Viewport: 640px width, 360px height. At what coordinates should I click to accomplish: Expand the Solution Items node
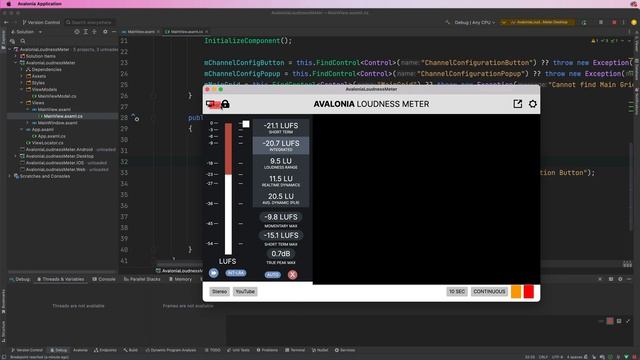tap(16, 56)
